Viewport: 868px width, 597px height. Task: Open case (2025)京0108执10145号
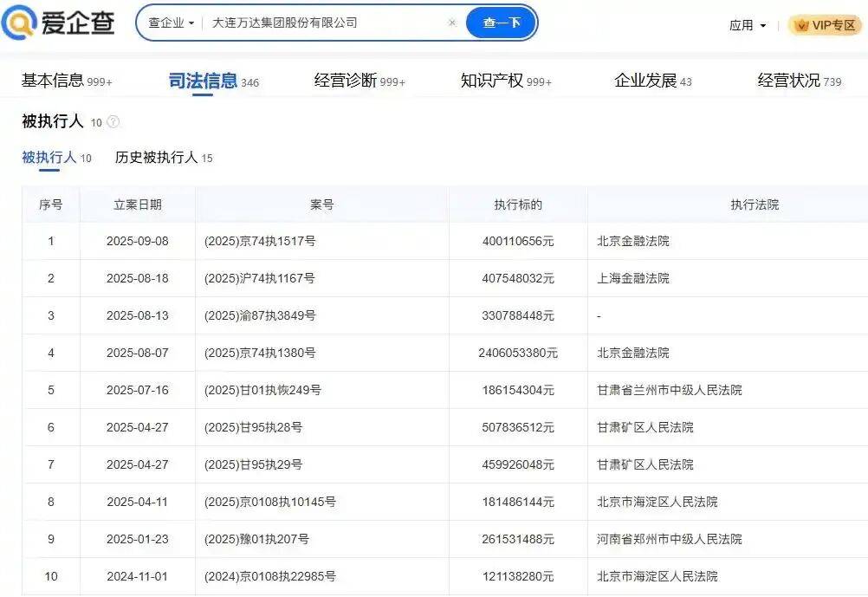click(269, 502)
